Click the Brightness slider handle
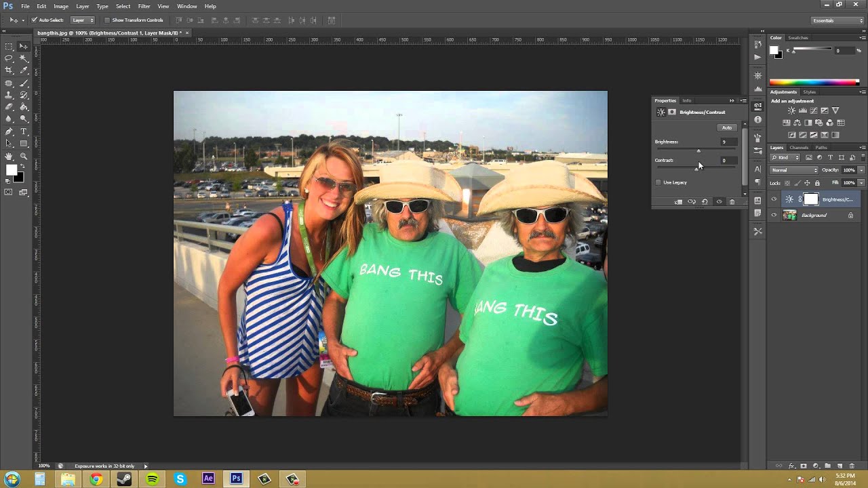This screenshot has width=868, height=488. click(698, 151)
